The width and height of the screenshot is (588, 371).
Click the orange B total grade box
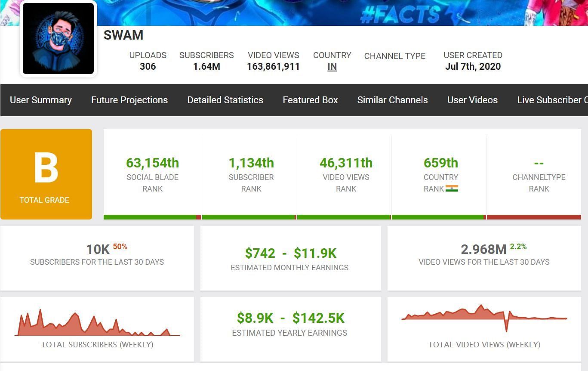tap(46, 174)
